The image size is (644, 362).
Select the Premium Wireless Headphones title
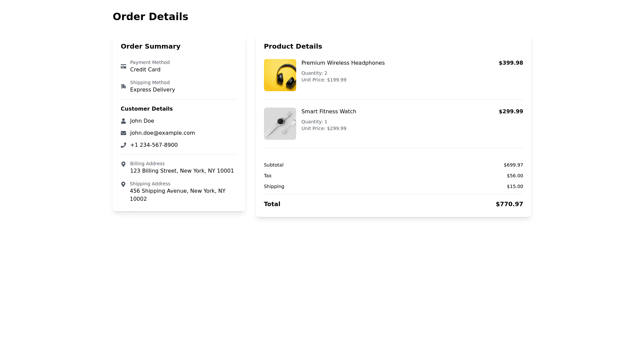[343, 63]
